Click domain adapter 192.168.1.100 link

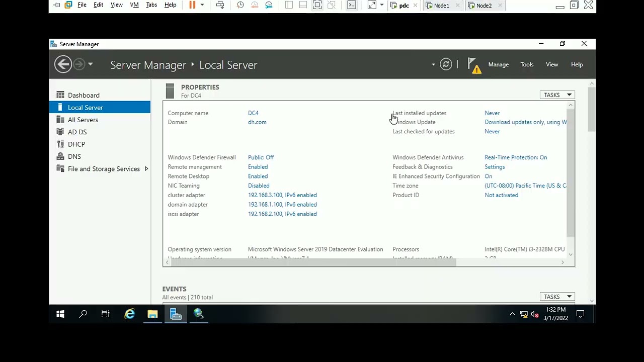pos(282,205)
